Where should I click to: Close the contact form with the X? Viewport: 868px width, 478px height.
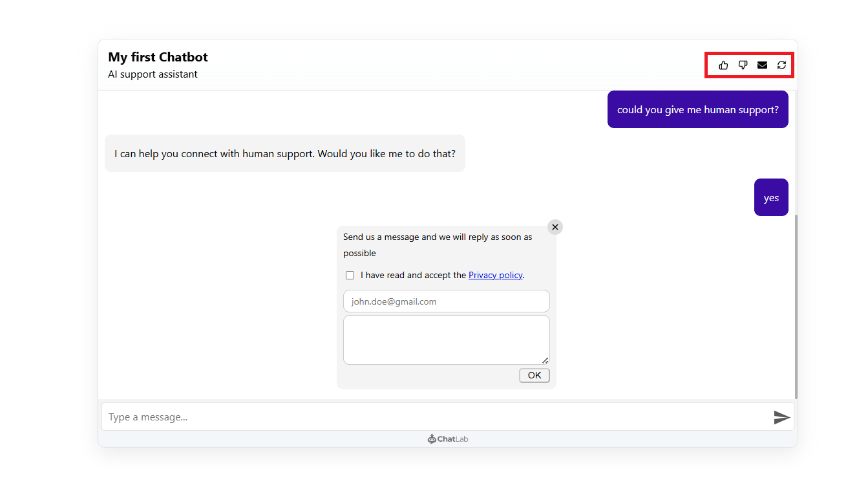click(555, 227)
